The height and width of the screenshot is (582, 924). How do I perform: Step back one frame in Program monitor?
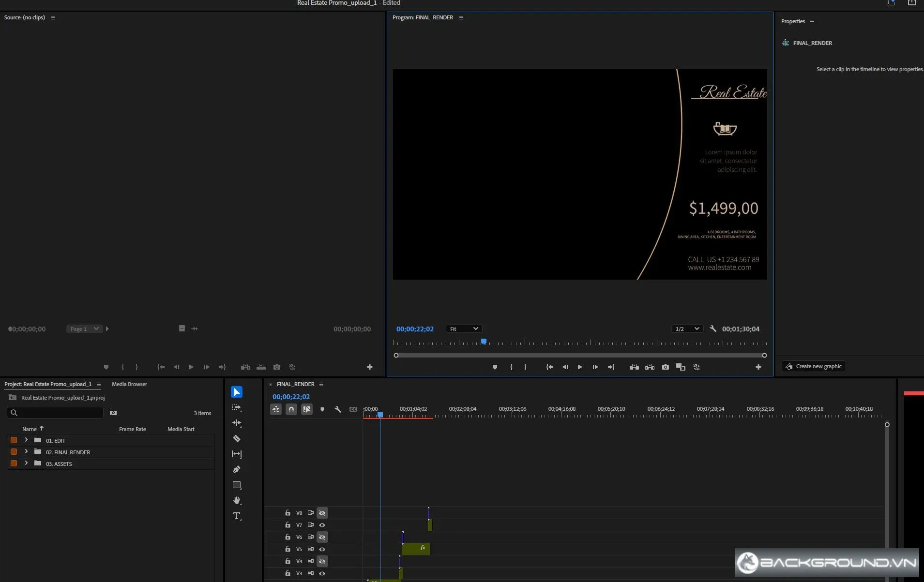565,367
